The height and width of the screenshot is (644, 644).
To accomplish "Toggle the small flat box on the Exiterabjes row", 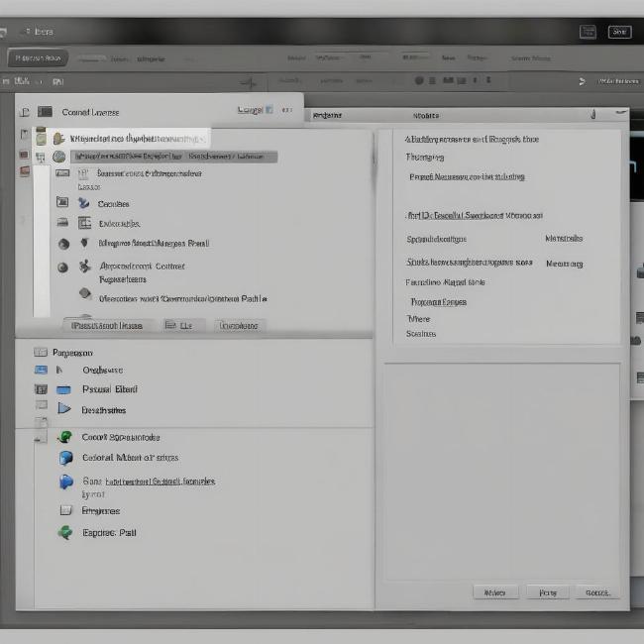I will tap(62, 222).
